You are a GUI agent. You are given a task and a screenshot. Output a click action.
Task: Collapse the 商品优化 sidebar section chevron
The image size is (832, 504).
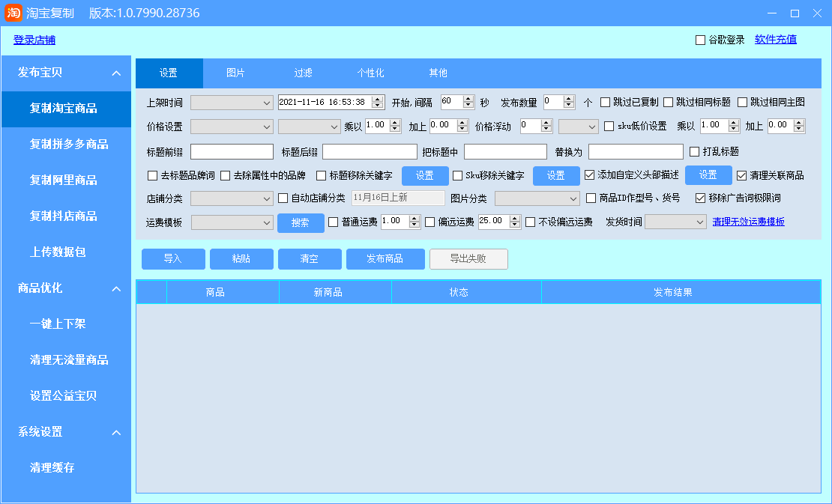(x=116, y=289)
